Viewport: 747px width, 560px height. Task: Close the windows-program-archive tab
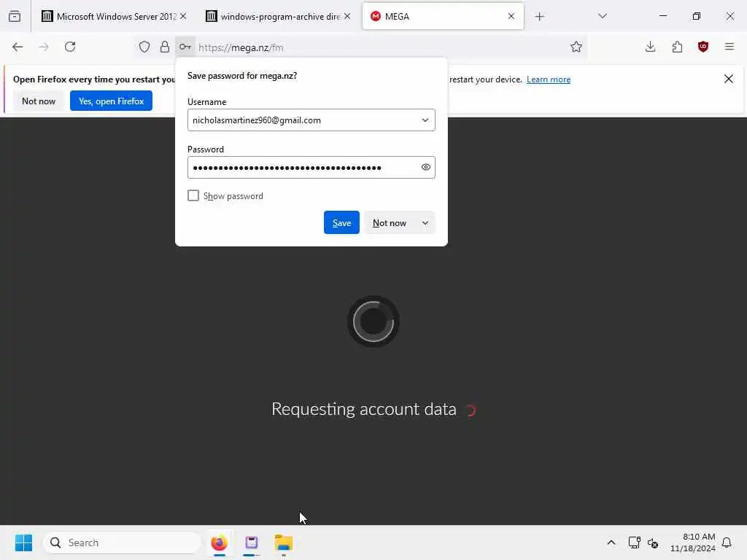point(347,16)
